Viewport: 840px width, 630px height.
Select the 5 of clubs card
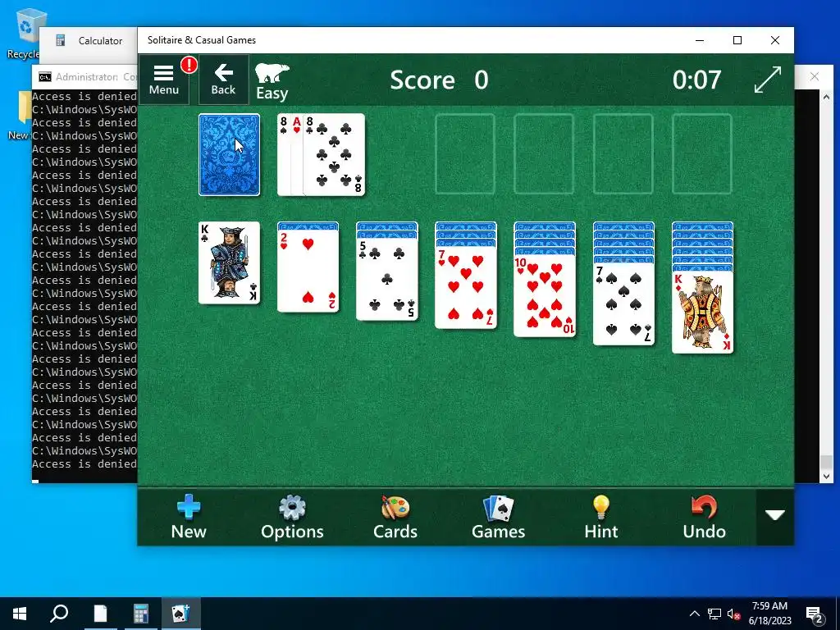[x=387, y=279]
